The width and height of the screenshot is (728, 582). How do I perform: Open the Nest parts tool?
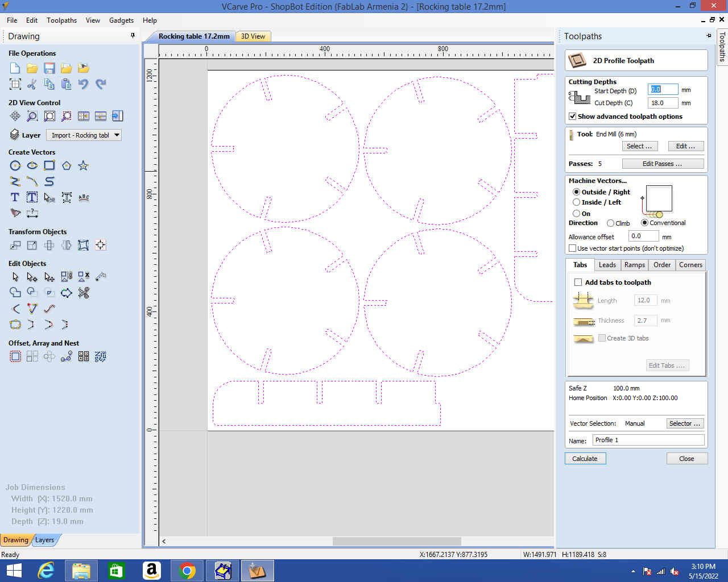tap(101, 356)
